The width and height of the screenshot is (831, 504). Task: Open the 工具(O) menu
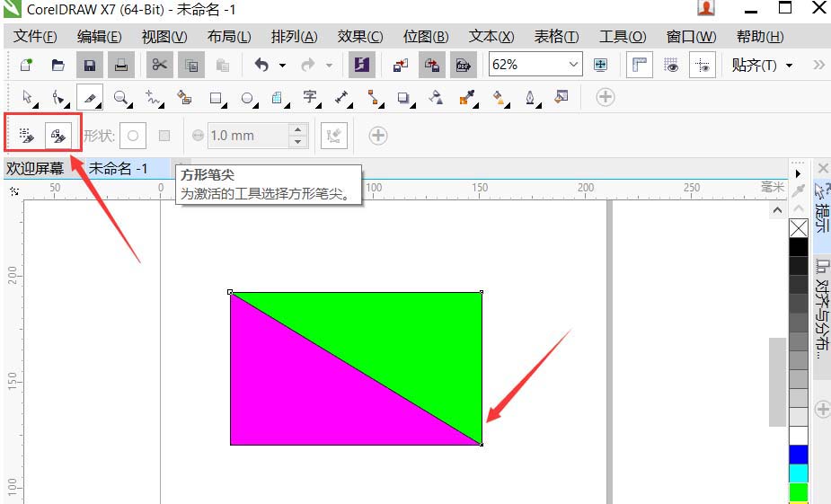[x=623, y=37]
